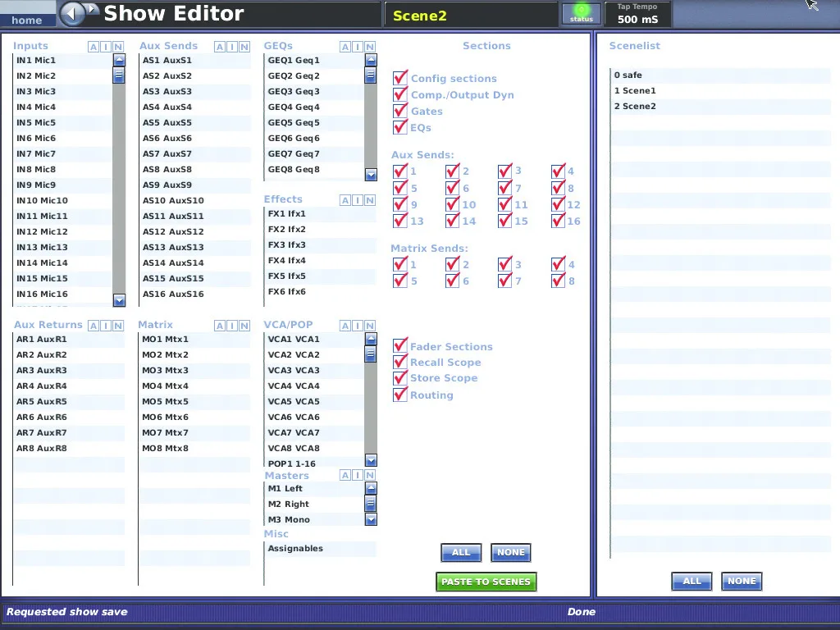Screen dimensions: 840x630
Task: Select None (N) for VCA/POP list
Action: coord(370,326)
